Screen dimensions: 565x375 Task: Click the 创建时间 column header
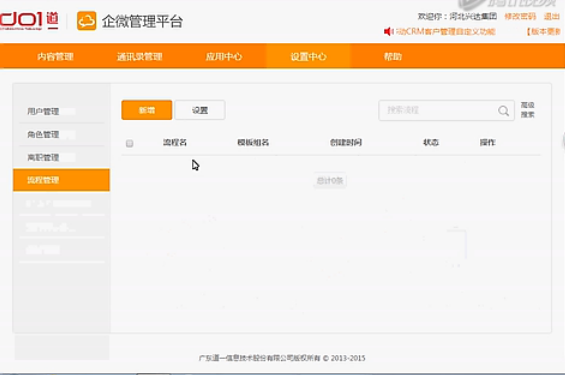point(346,142)
